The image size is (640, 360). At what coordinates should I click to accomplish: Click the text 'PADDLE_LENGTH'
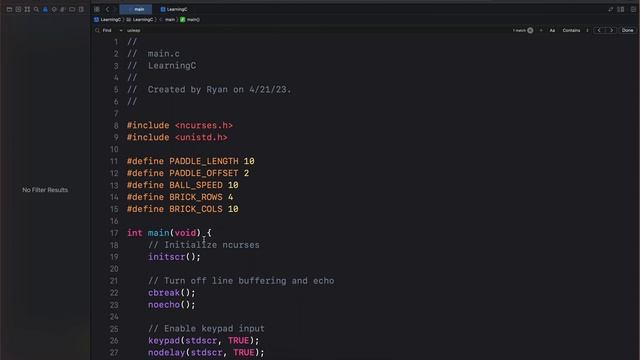(204, 161)
